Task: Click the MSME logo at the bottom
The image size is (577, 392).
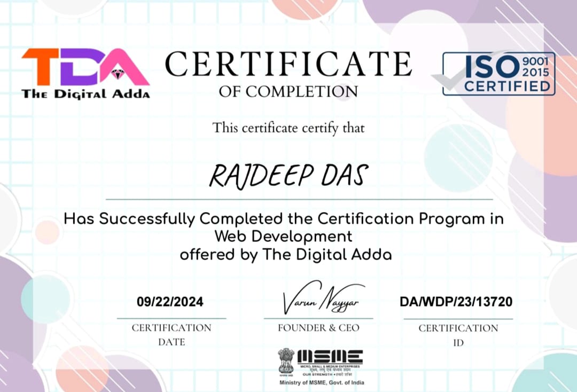Action: (x=330, y=363)
